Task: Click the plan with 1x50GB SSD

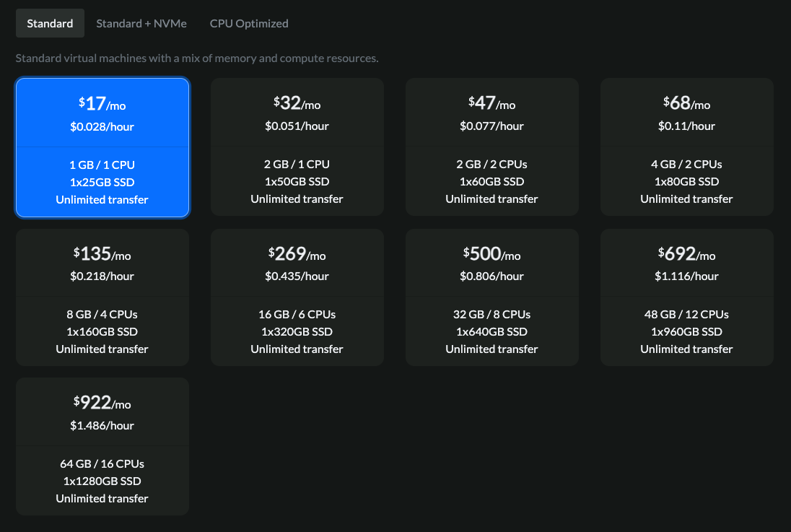Action: (x=297, y=147)
